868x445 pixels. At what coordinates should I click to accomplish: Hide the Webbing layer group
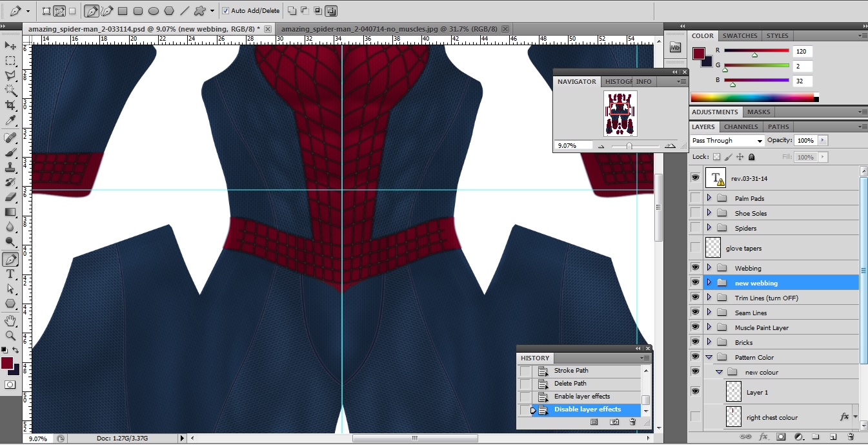695,267
